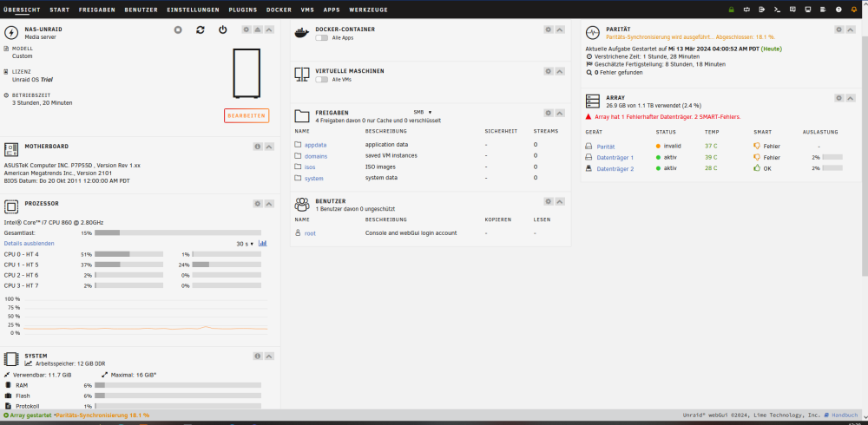Show Motherboard panel info icon
The height and width of the screenshot is (425, 868).
point(258,147)
